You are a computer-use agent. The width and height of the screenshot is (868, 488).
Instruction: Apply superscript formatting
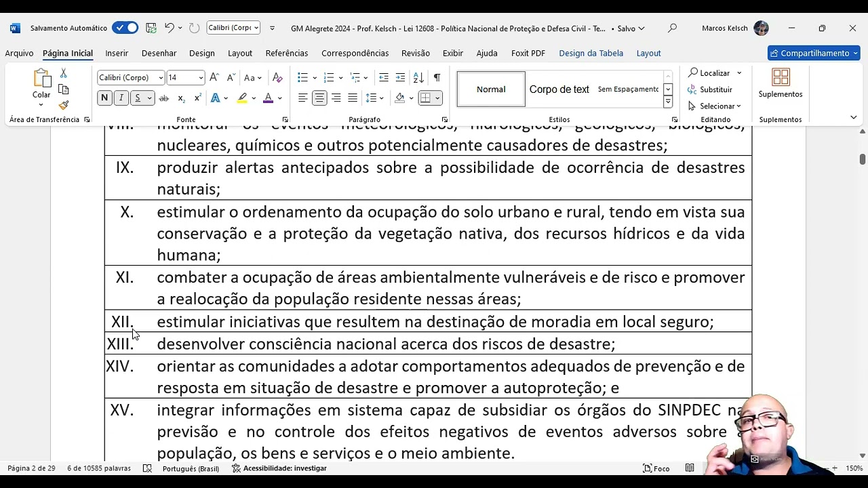[197, 98]
